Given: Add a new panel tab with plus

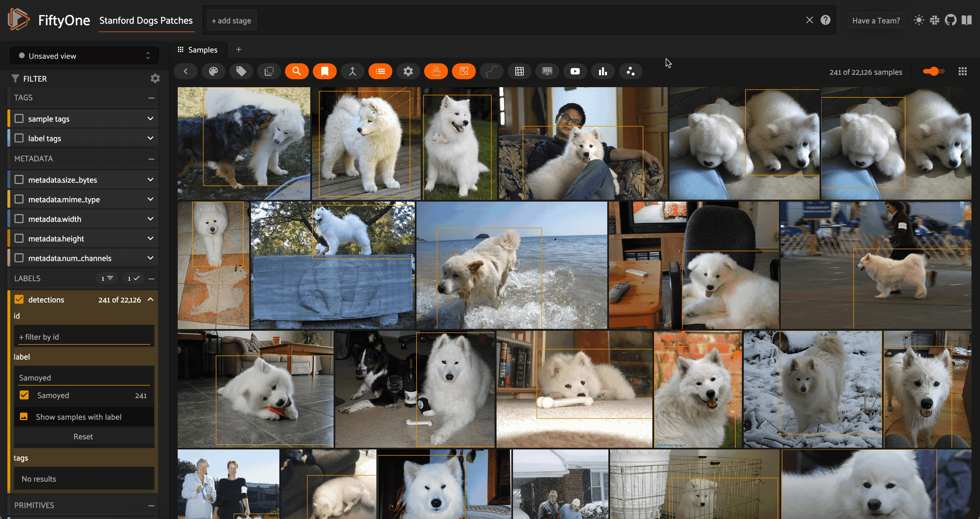Looking at the screenshot, I should 238,49.
